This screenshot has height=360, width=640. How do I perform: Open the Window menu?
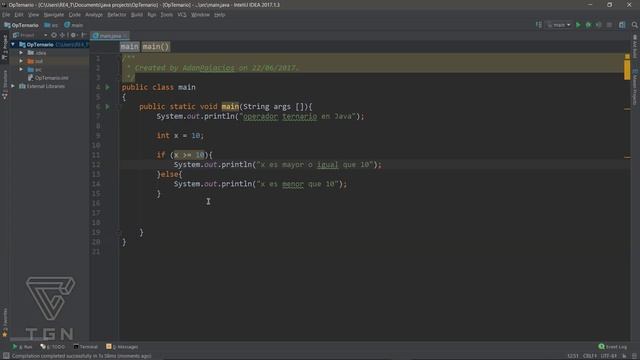(x=200, y=15)
